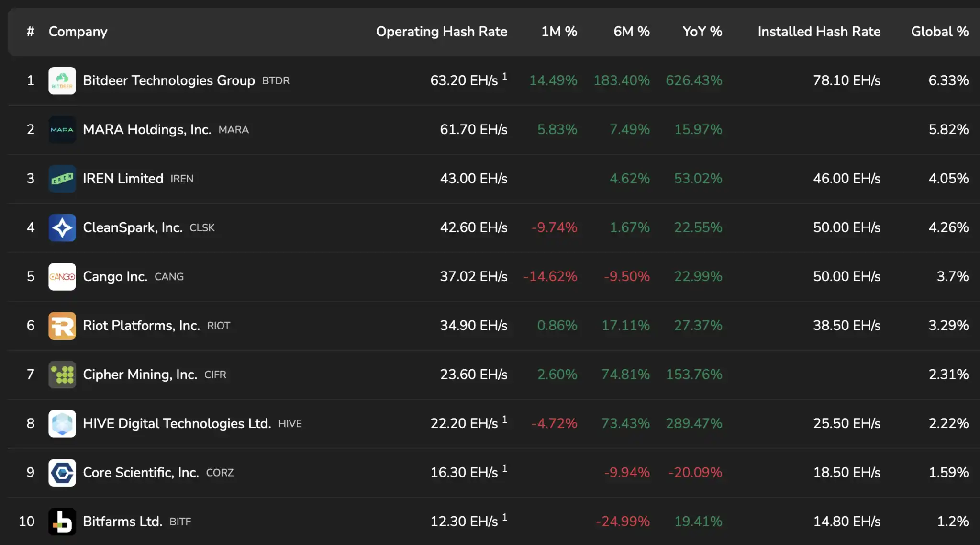This screenshot has height=545, width=980.
Task: Sort by the 1M % column header
Action: (559, 32)
